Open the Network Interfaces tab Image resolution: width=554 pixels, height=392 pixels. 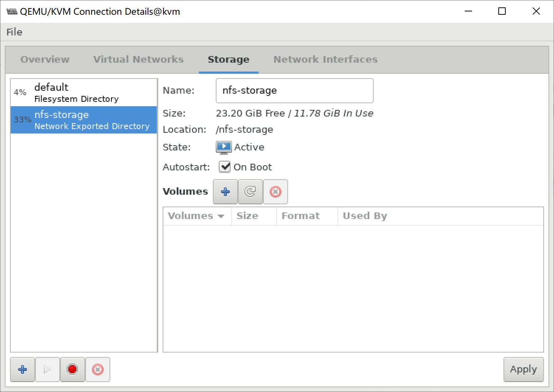(x=325, y=59)
